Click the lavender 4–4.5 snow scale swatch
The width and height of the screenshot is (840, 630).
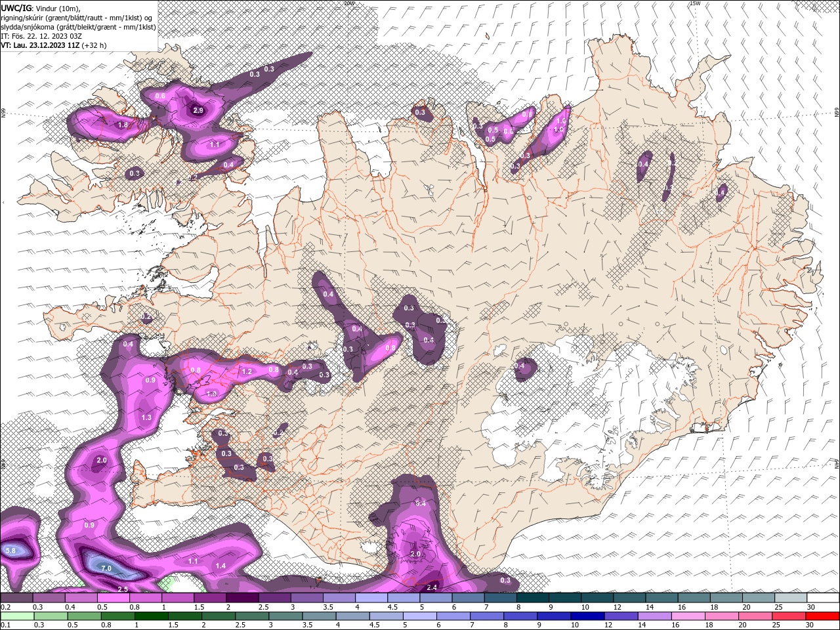371,598
